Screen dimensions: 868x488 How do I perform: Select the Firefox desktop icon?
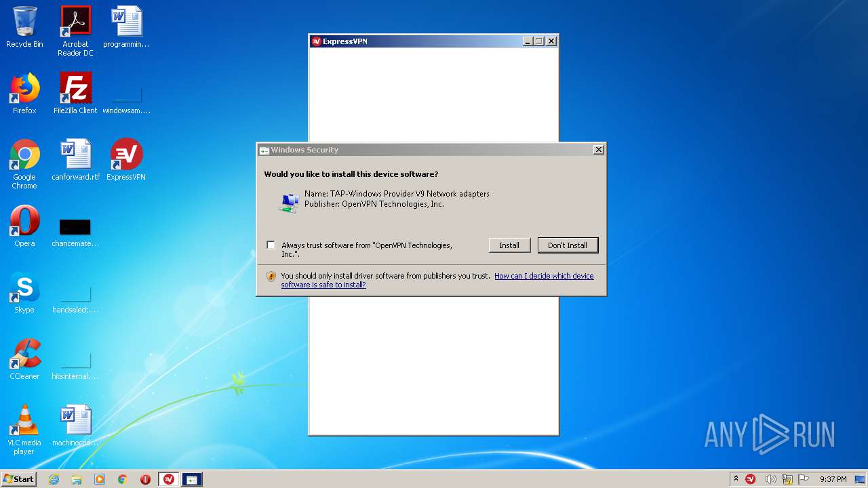point(24,94)
